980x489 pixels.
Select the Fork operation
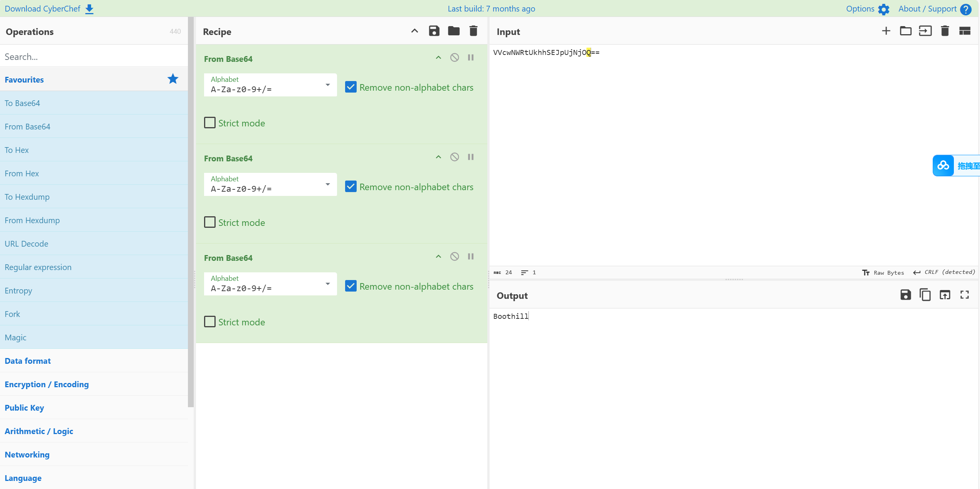[94, 314]
